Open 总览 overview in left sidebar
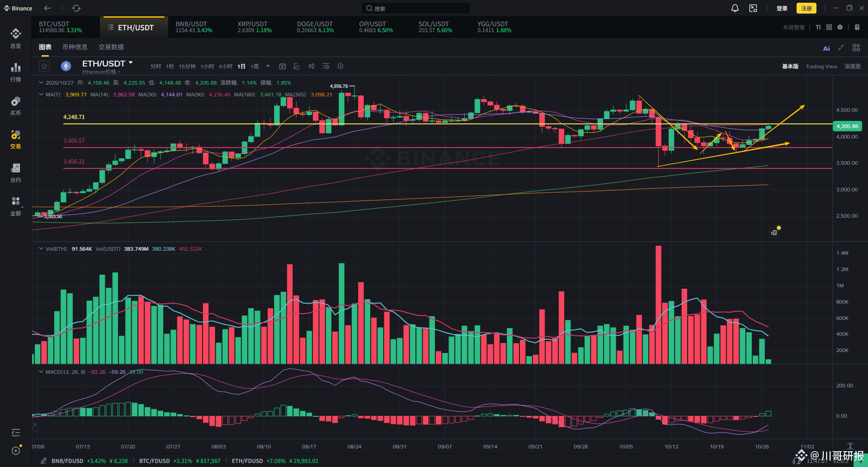 pos(16,38)
